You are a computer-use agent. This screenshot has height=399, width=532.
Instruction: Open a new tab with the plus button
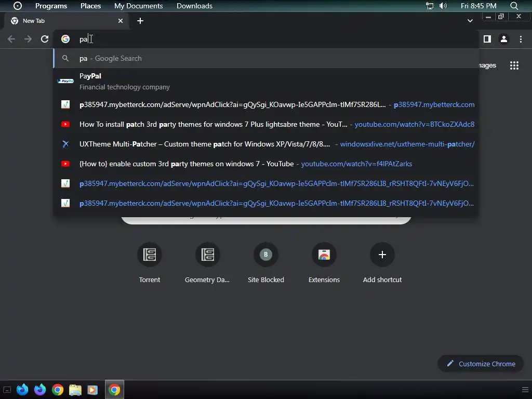140,21
